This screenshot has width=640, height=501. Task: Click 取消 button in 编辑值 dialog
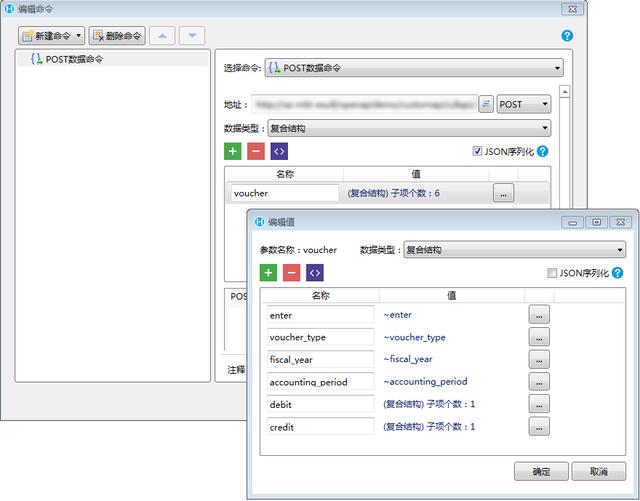click(599, 472)
